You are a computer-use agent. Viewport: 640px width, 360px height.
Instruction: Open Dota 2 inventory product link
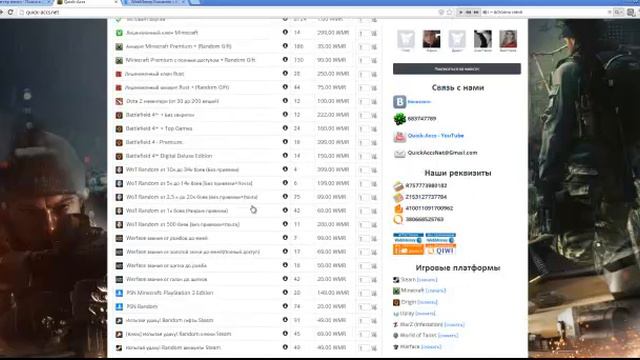click(x=172, y=101)
